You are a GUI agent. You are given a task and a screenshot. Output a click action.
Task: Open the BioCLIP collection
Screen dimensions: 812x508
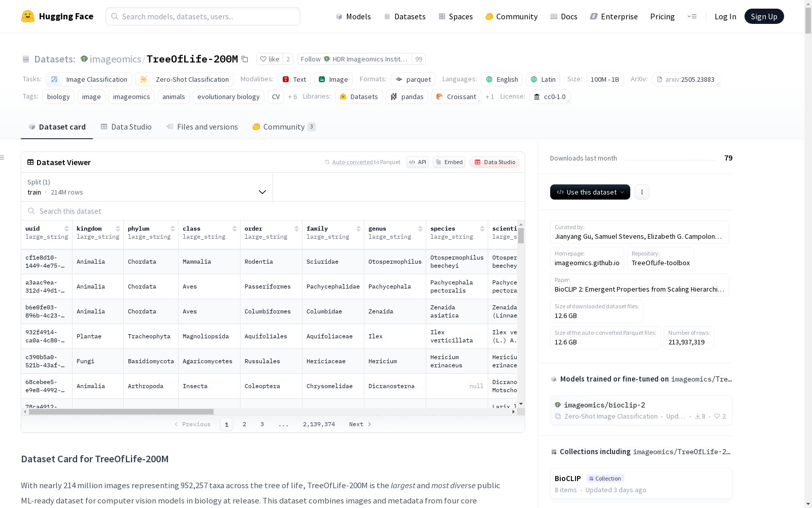click(641, 484)
